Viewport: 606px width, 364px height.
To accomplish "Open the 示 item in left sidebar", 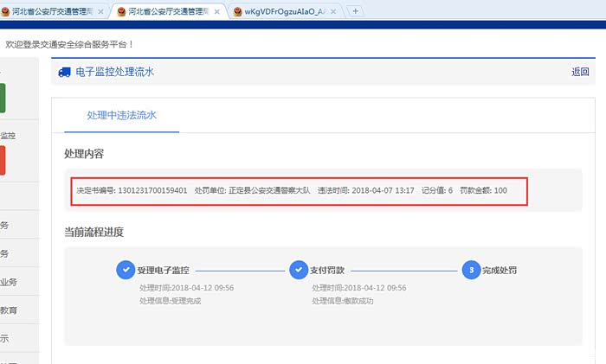I will 4,339.
